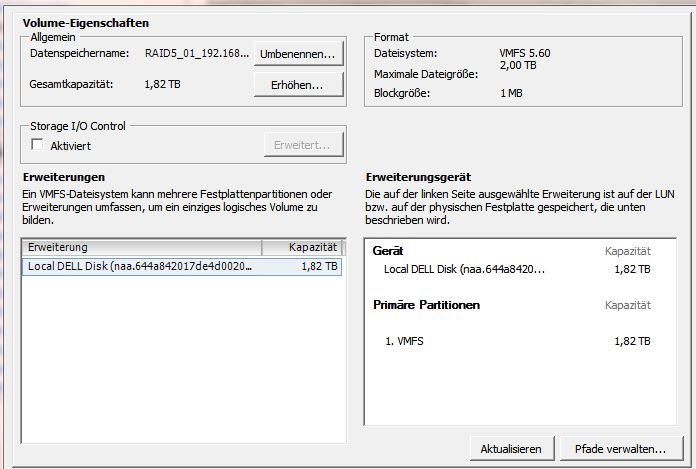Image resolution: width=696 pixels, height=469 pixels.
Task: Click the 1,82 TB cell in the extension list
Action: coord(320,267)
